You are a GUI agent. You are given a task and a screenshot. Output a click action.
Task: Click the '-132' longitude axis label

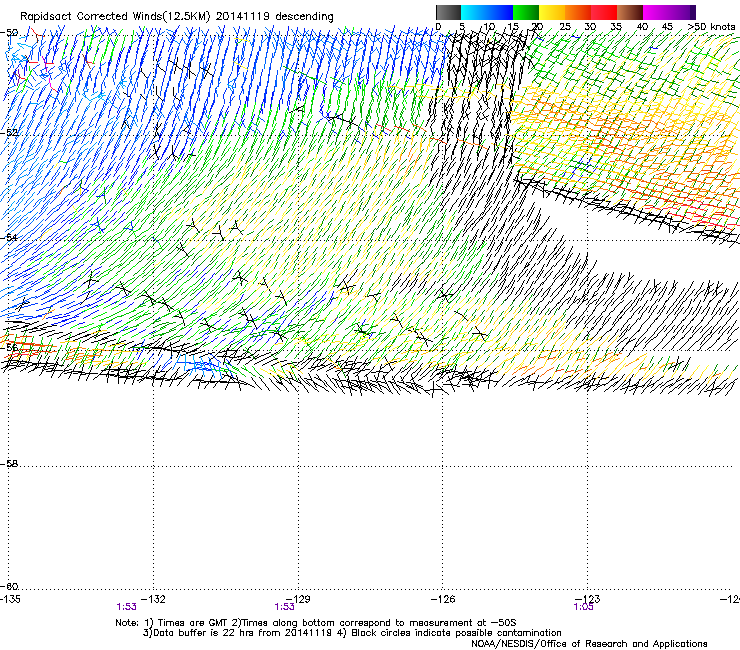click(154, 599)
